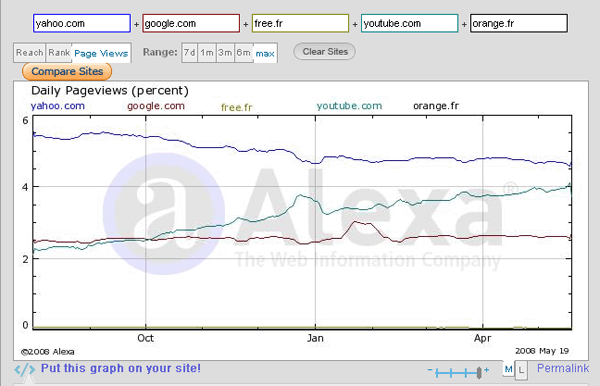600x386 pixels.
Task: Set range to max
Action: coord(265,53)
